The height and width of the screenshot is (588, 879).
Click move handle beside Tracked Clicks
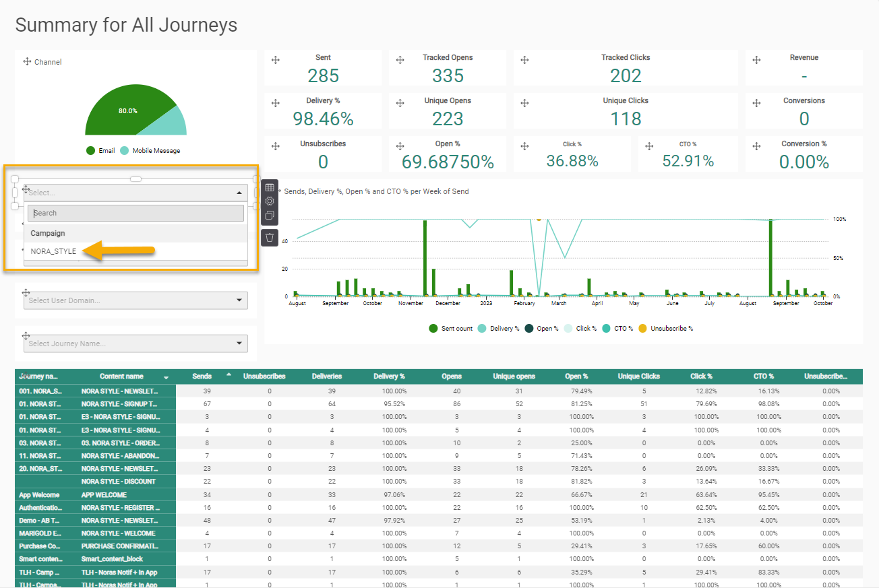coord(524,60)
